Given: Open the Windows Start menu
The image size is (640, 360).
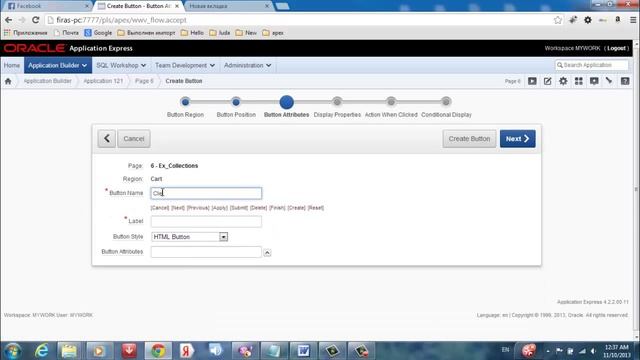Looking at the screenshot, I should click(x=13, y=351).
